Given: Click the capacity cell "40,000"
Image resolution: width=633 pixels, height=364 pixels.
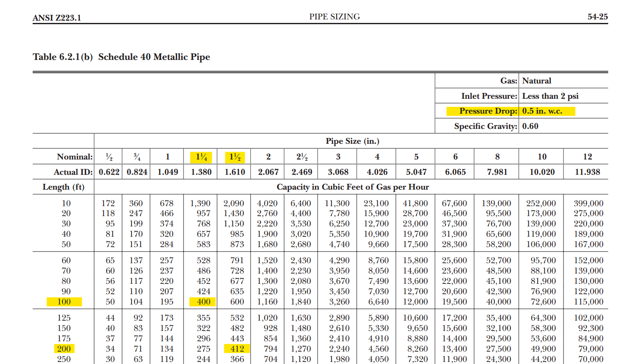Looking at the screenshot, I should point(498,302).
